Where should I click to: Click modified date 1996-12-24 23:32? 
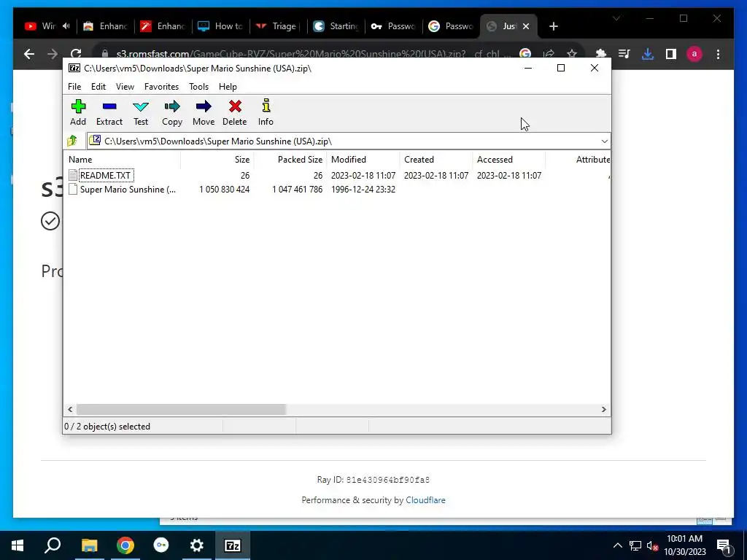pyautogui.click(x=363, y=190)
